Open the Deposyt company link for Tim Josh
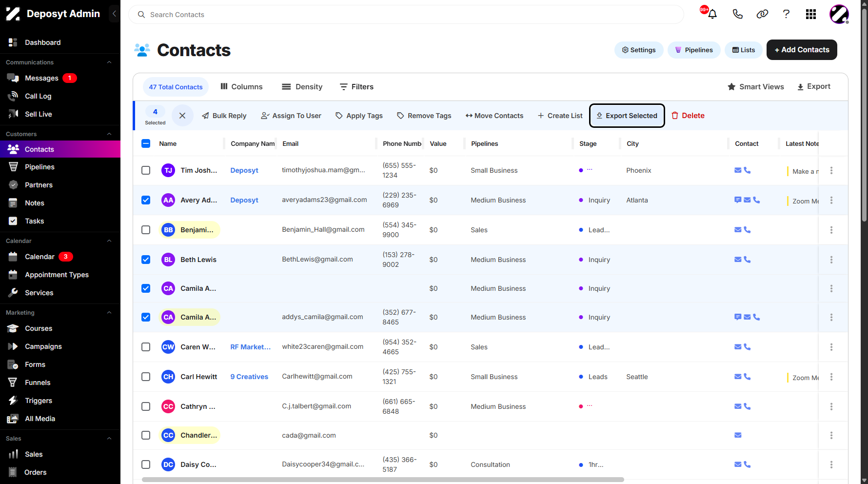The height and width of the screenshot is (484, 868). point(244,170)
